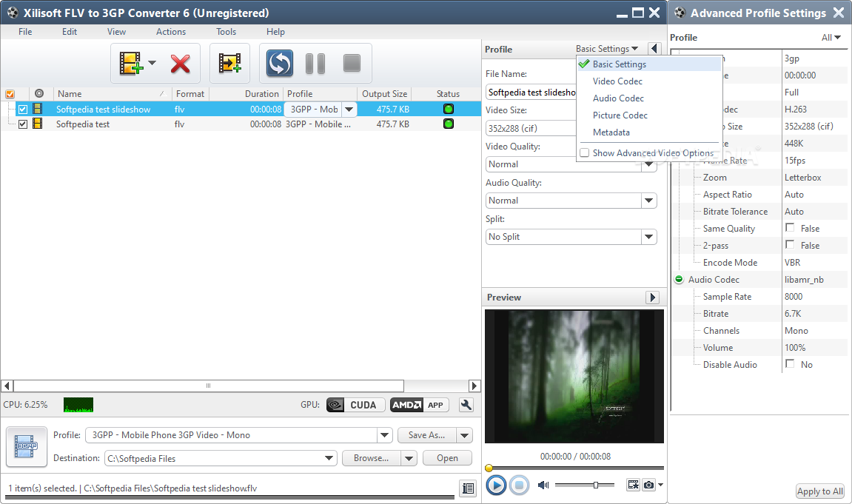Open the Browse dropdown arrow
Screen dimensions: 852x504
[x=409, y=458]
